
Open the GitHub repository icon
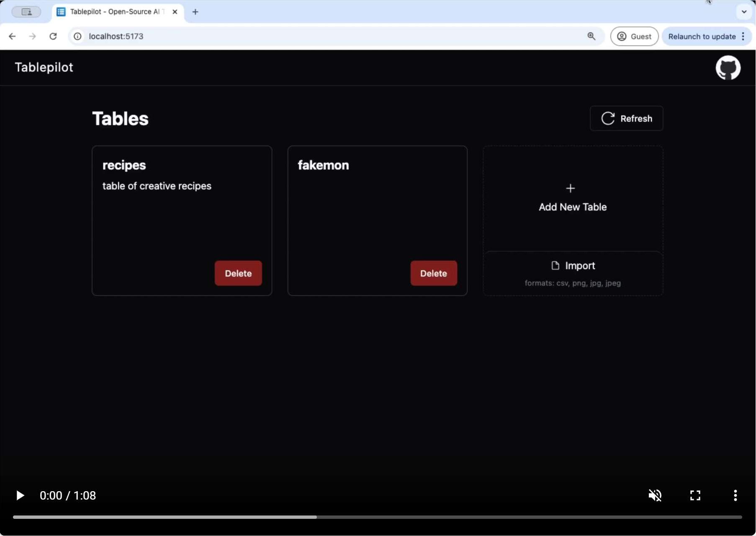(728, 67)
